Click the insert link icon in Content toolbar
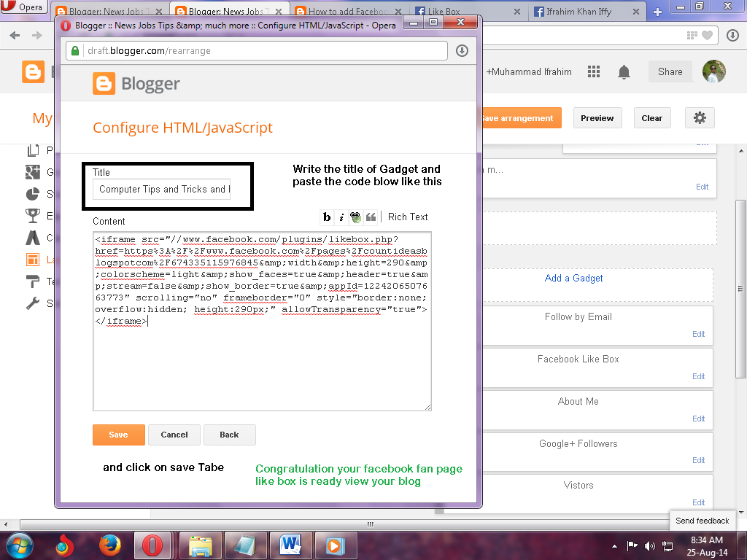Image resolution: width=747 pixels, height=560 pixels. coord(355,217)
